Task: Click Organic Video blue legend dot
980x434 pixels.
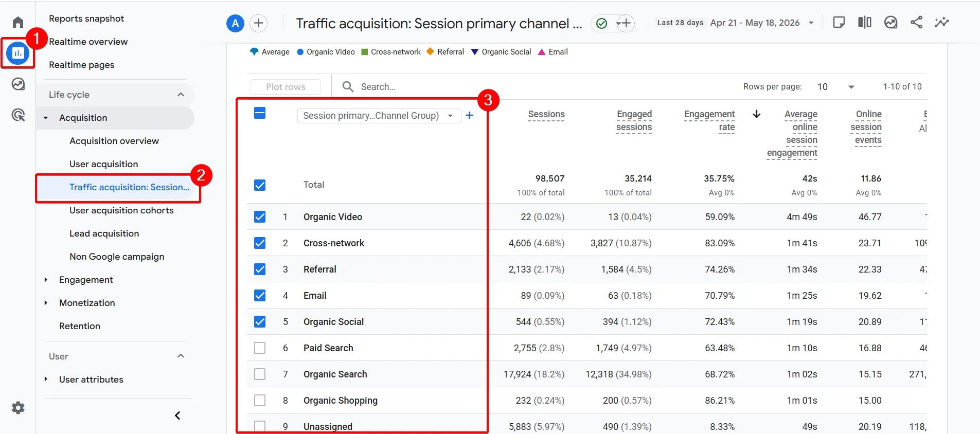Action: pyautogui.click(x=300, y=52)
